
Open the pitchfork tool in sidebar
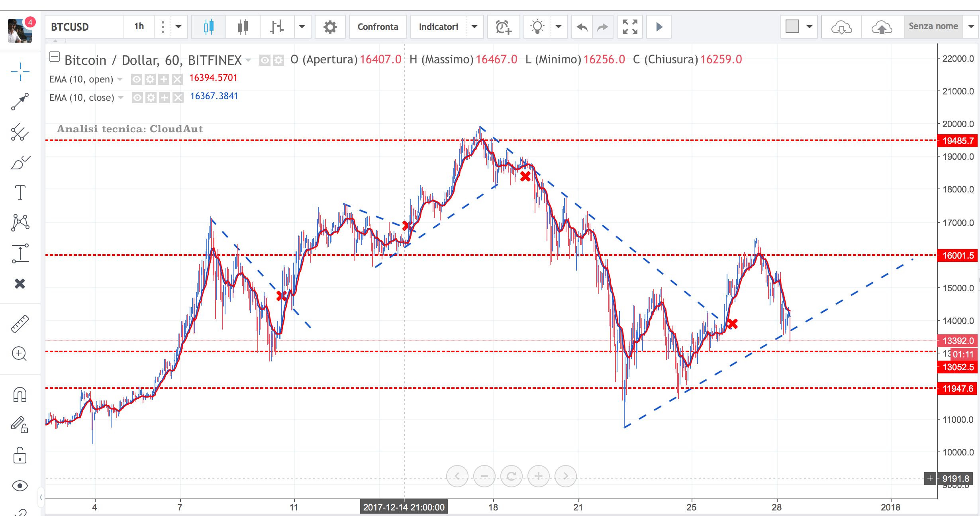20,132
